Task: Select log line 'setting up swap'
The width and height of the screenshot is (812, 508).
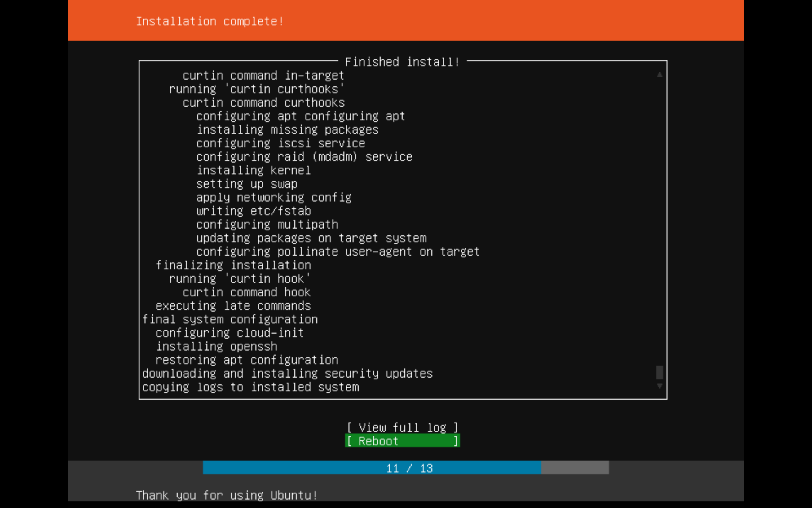Action: (247, 184)
